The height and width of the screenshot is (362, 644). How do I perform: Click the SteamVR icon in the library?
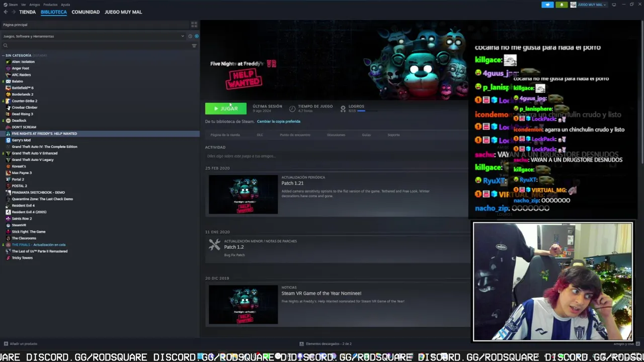pyautogui.click(x=8, y=225)
